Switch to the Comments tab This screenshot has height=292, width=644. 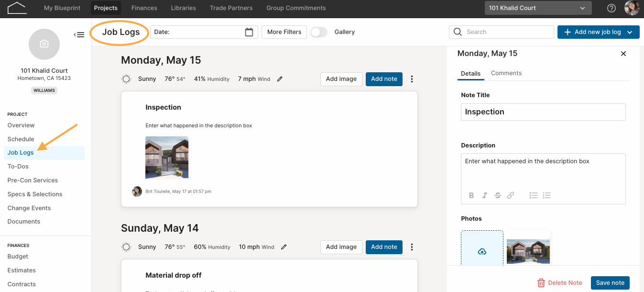(506, 73)
